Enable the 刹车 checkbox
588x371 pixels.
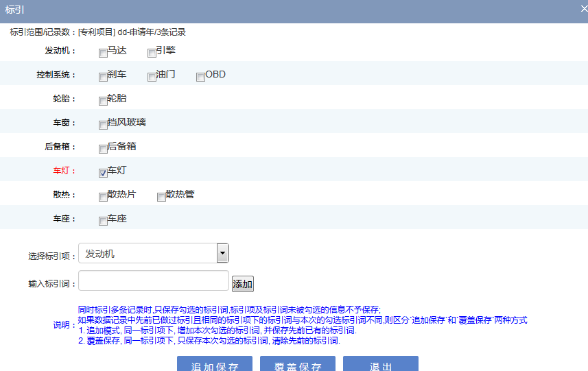click(x=103, y=77)
